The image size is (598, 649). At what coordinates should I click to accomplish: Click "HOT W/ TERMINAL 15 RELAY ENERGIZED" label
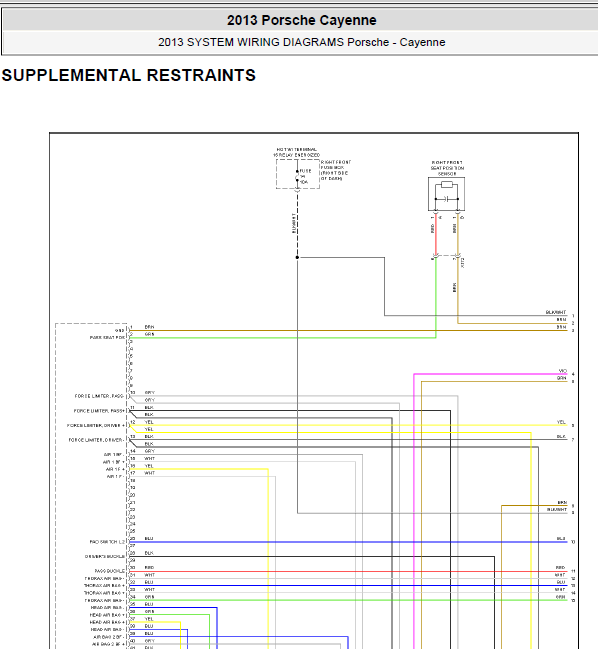(x=296, y=152)
